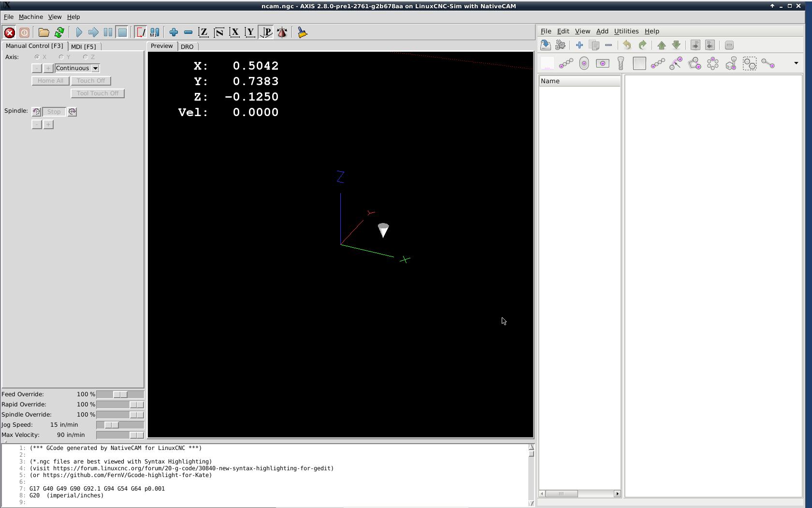812x508 pixels.
Task: Click the Name column header
Action: coord(580,81)
